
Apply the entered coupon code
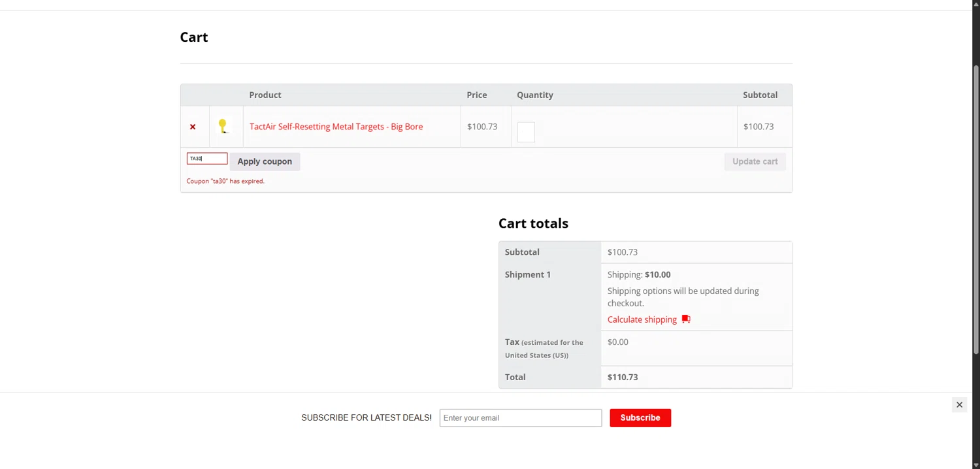(265, 161)
